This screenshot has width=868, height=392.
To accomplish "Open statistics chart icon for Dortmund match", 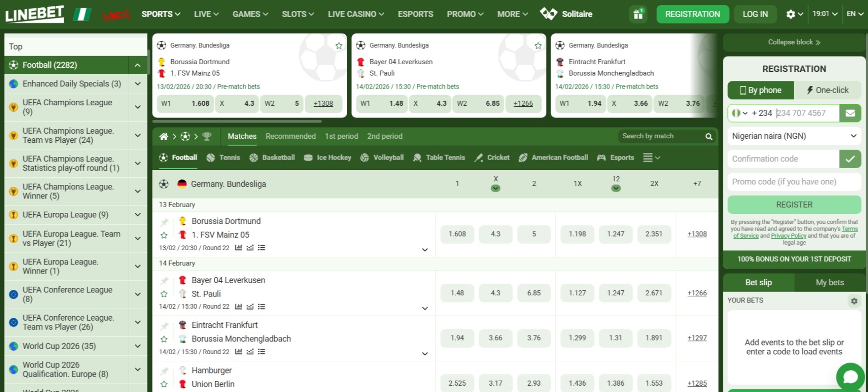I will (x=238, y=248).
